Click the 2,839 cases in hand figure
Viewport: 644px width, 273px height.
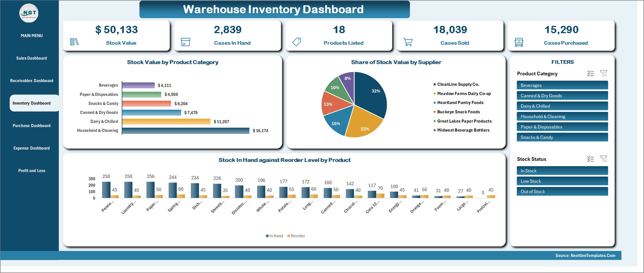(228, 30)
